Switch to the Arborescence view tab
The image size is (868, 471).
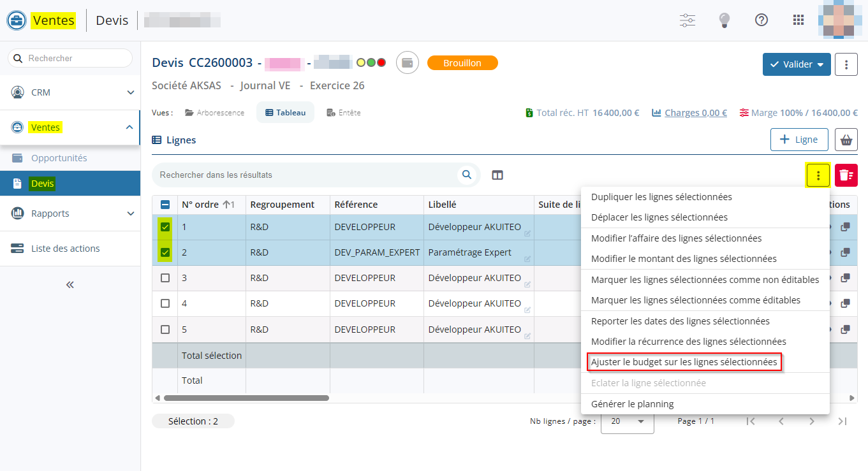pyautogui.click(x=215, y=113)
